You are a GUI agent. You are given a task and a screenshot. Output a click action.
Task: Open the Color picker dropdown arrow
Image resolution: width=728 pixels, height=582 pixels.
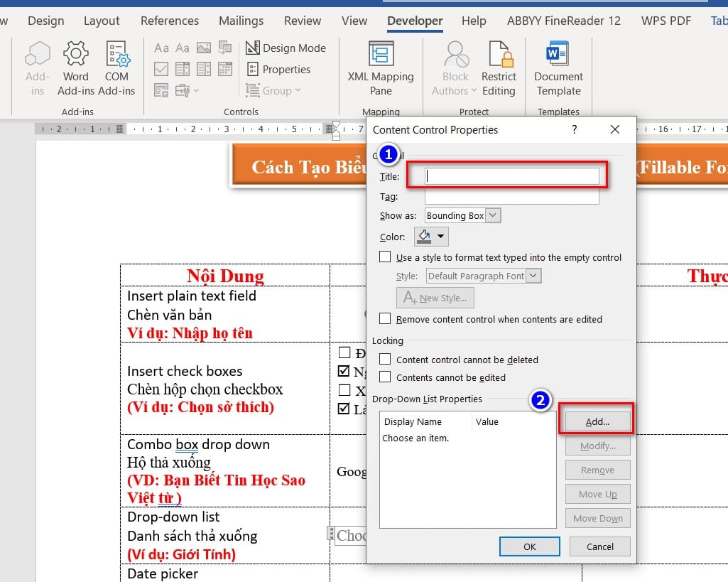click(x=440, y=237)
